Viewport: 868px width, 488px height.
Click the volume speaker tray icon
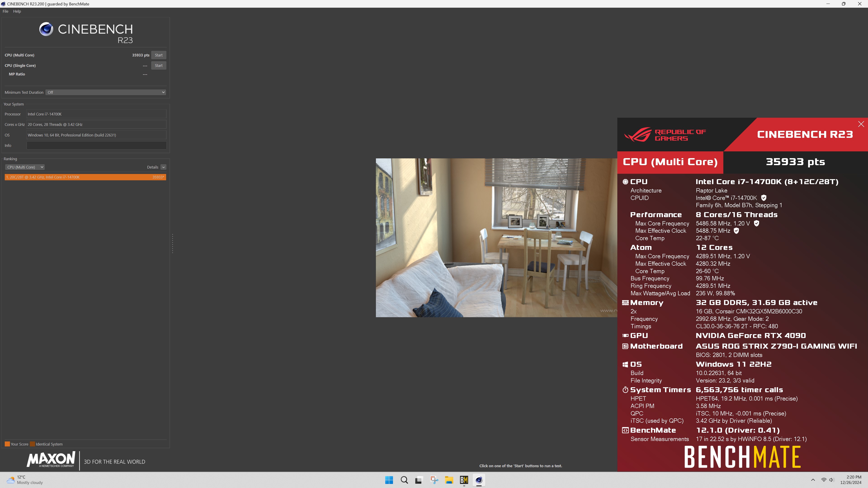coord(832,480)
